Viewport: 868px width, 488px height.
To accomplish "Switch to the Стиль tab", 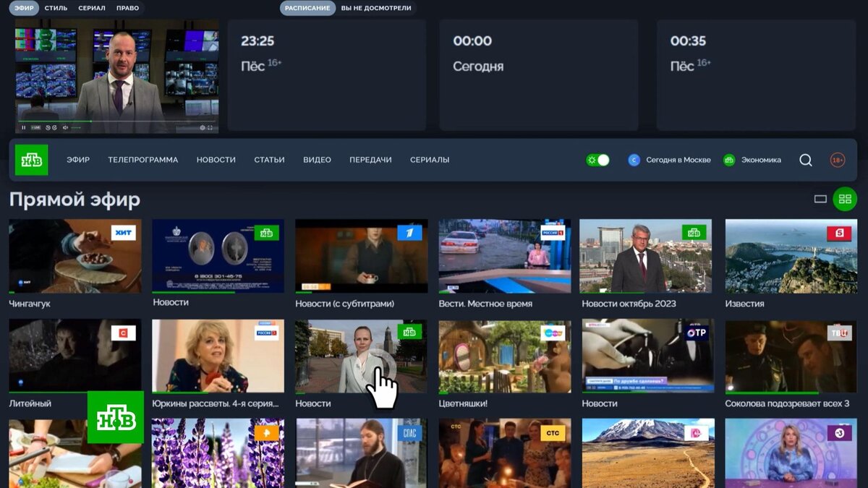I will tap(56, 8).
